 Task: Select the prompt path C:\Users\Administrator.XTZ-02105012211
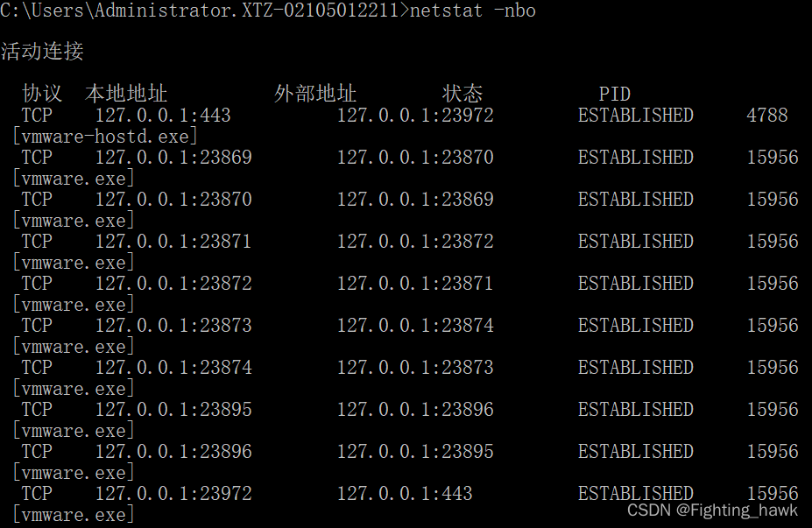[200, 11]
